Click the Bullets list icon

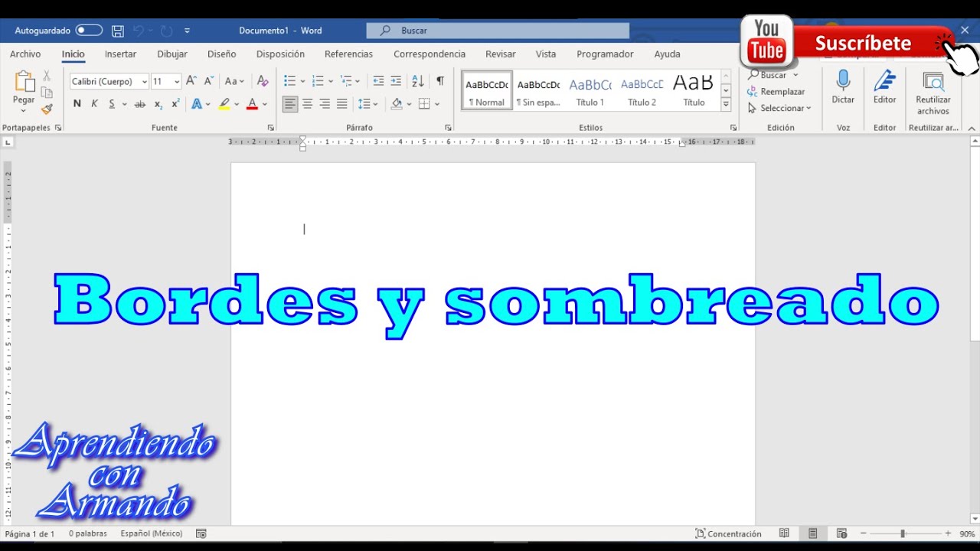point(289,81)
